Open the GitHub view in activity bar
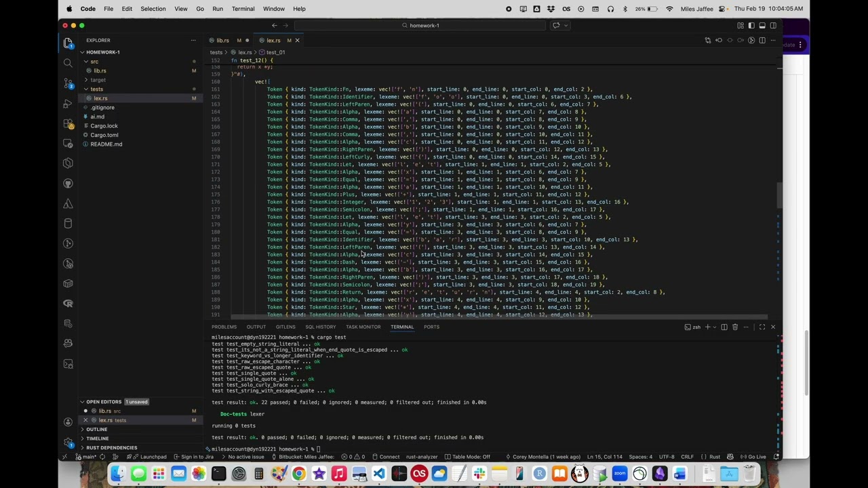Screen dimensions: 868x488 tap(68, 184)
